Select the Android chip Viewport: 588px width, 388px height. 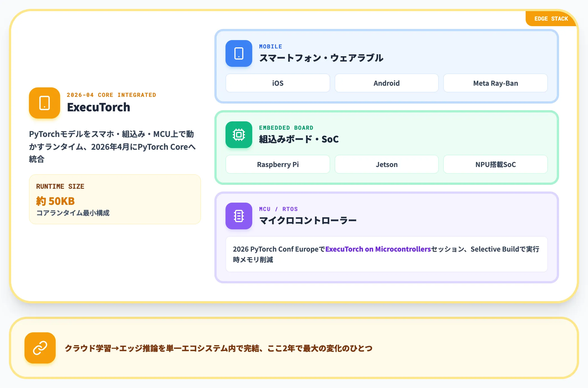387,83
